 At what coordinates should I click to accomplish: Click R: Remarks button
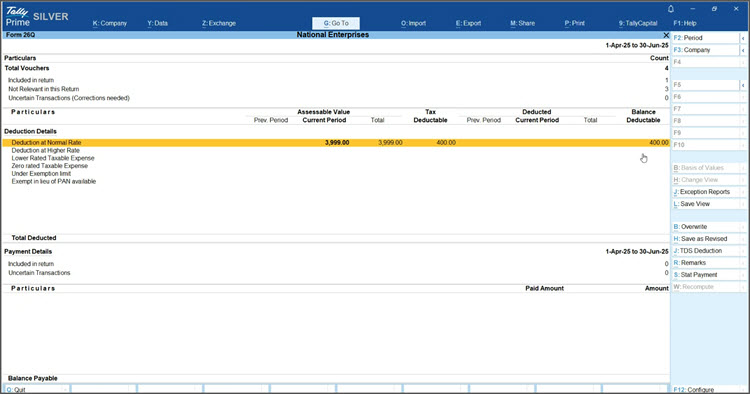pos(706,263)
